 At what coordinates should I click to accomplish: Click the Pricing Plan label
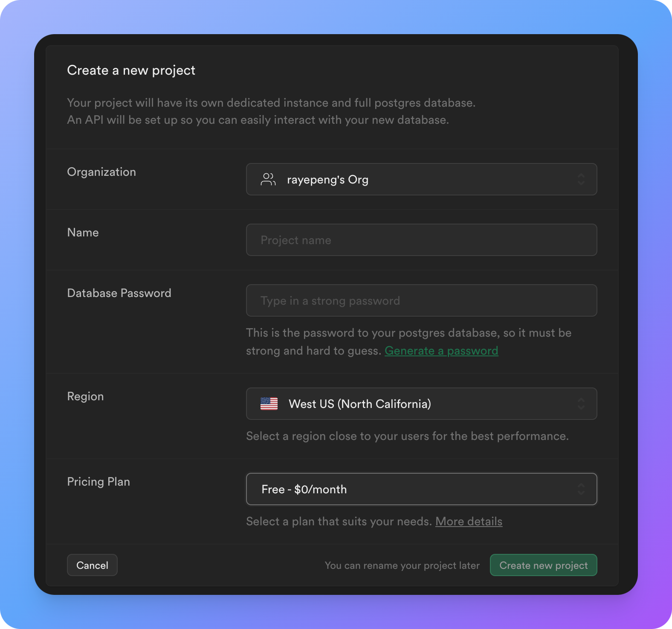(x=98, y=482)
